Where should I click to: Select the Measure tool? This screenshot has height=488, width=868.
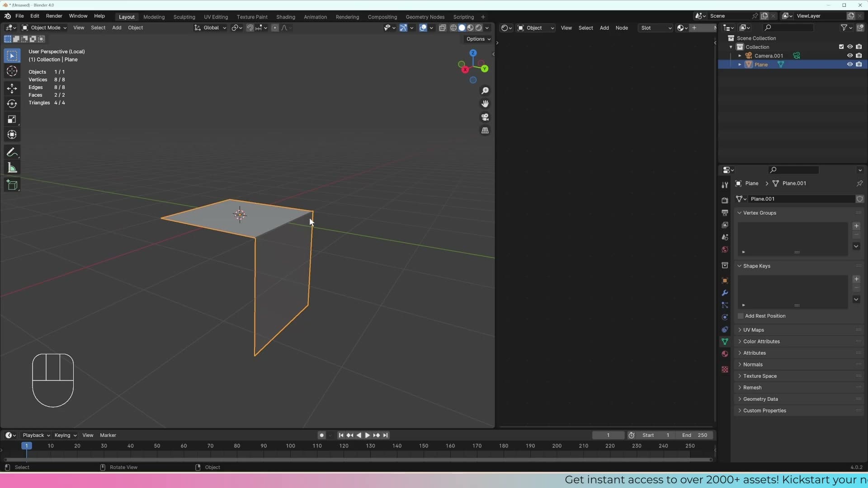[12, 168]
